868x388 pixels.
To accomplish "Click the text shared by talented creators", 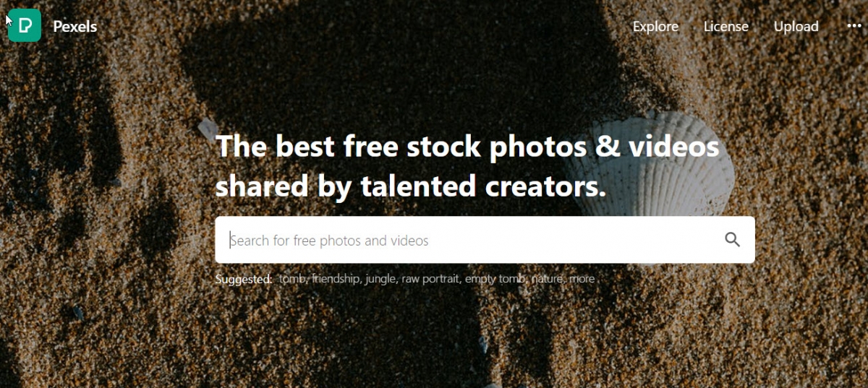I will [x=411, y=186].
